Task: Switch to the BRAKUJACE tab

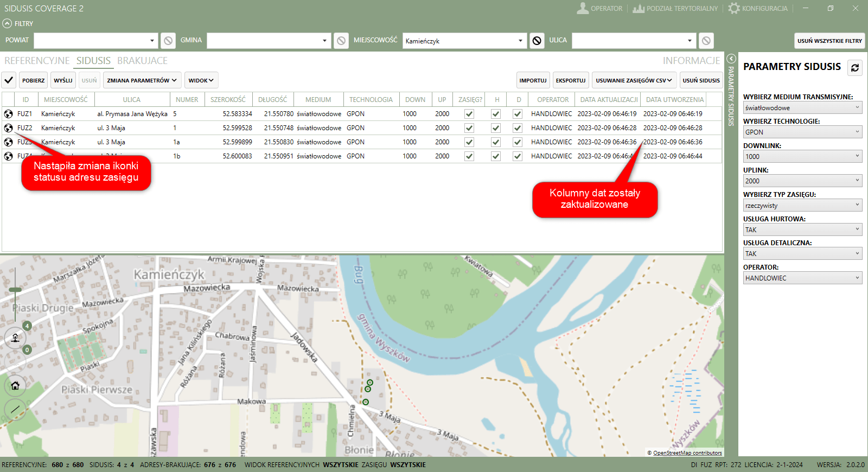Action: click(142, 61)
